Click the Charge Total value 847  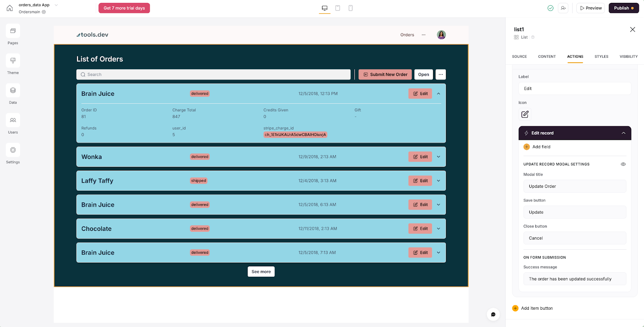tap(176, 117)
